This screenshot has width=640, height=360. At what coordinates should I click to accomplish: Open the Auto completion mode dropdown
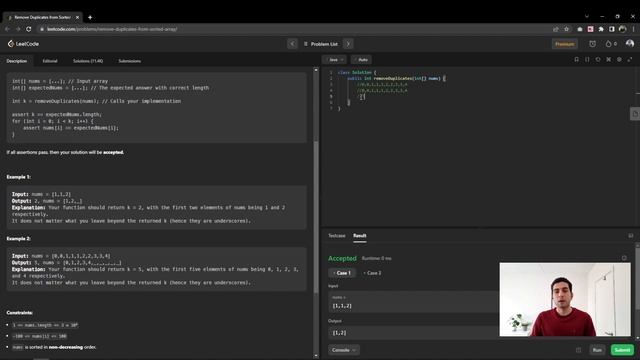(x=361, y=60)
